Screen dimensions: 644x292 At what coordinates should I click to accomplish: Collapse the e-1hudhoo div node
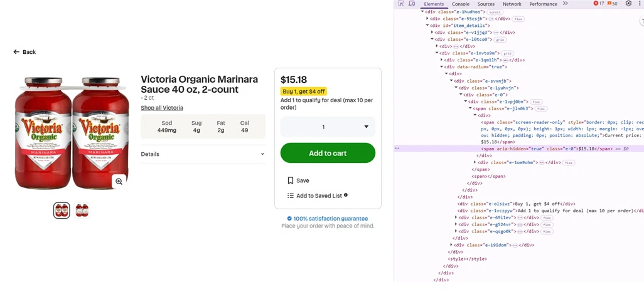422,12
